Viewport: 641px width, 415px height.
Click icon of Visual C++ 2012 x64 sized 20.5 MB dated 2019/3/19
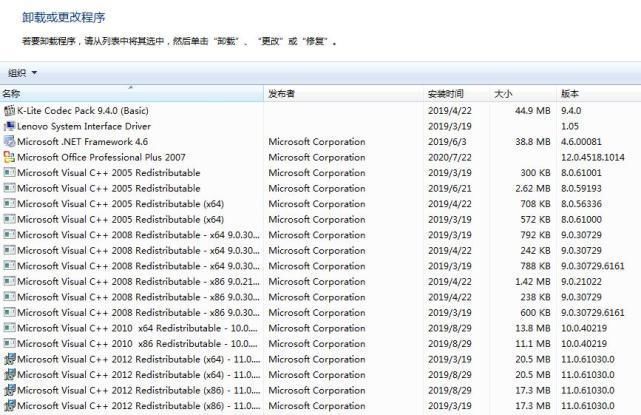click(9, 359)
